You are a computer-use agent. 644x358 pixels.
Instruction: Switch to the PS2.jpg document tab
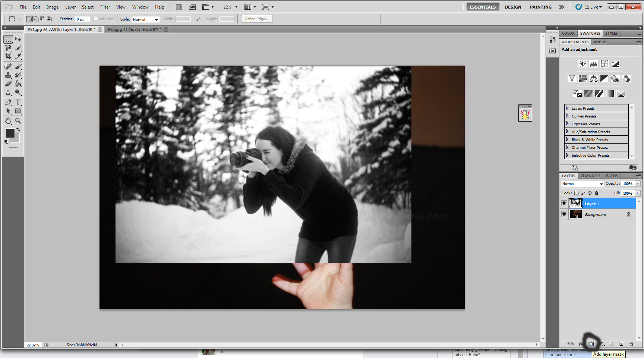tap(135, 29)
